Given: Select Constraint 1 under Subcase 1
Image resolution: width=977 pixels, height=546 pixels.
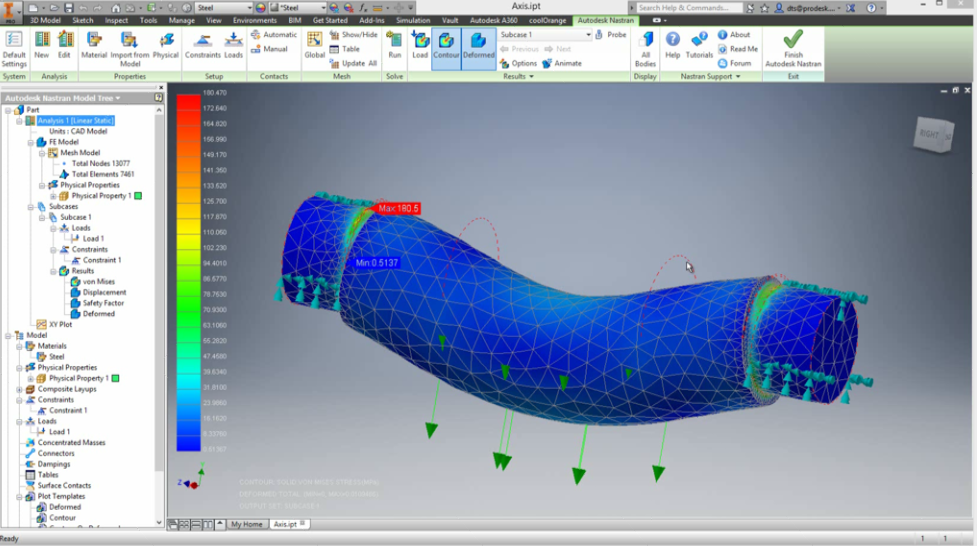Looking at the screenshot, I should (x=102, y=260).
